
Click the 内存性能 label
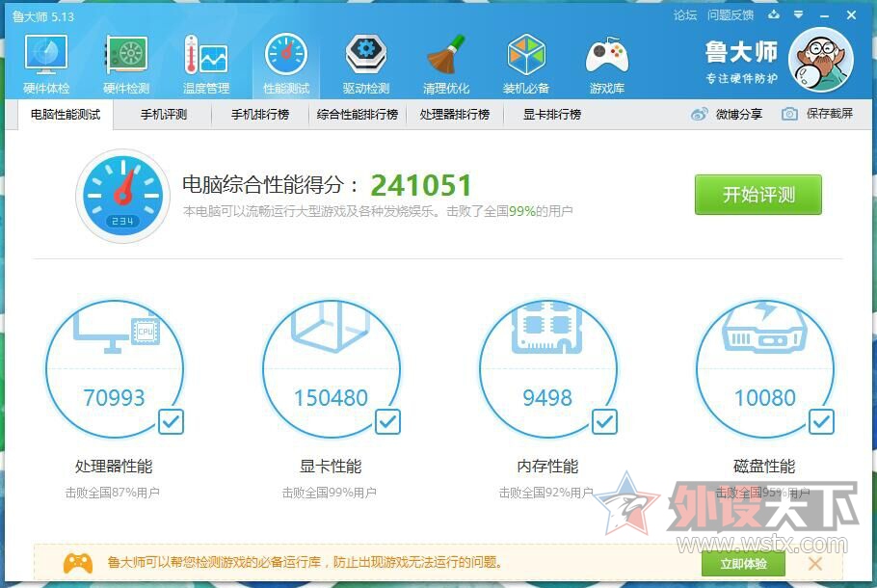547,466
